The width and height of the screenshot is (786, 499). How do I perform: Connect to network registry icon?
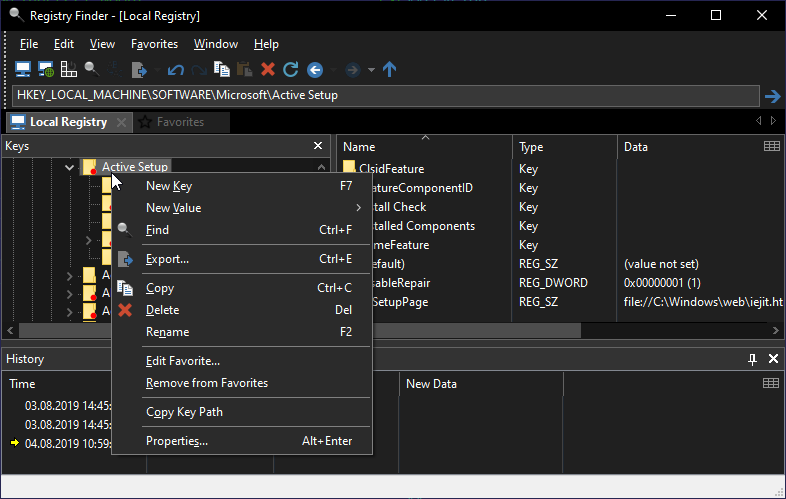pos(46,69)
